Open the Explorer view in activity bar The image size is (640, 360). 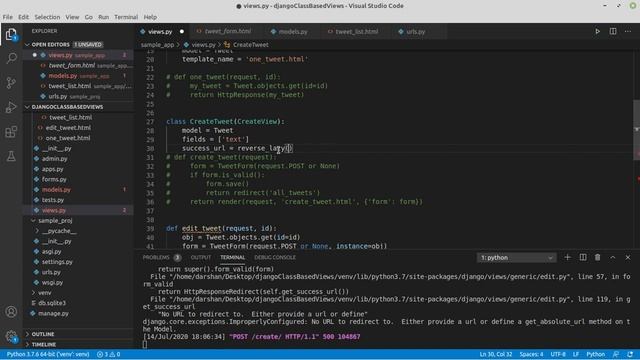[x=11, y=34]
